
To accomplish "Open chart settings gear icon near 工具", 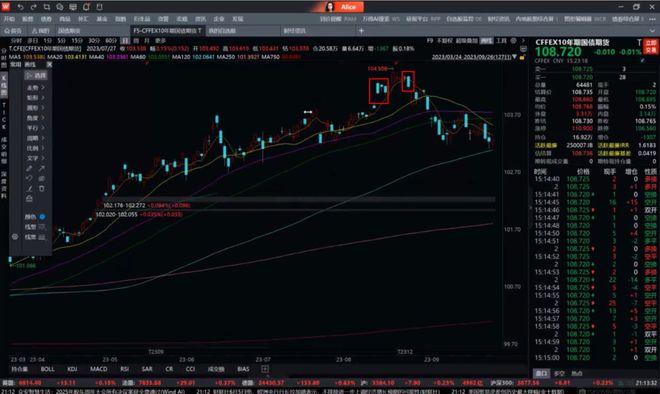I will point(514,41).
